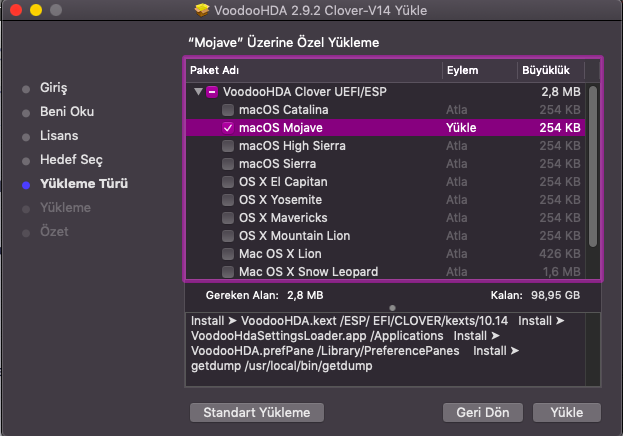Select the OS X Yosemite checkbox
The height and width of the screenshot is (436, 623).
(x=228, y=199)
